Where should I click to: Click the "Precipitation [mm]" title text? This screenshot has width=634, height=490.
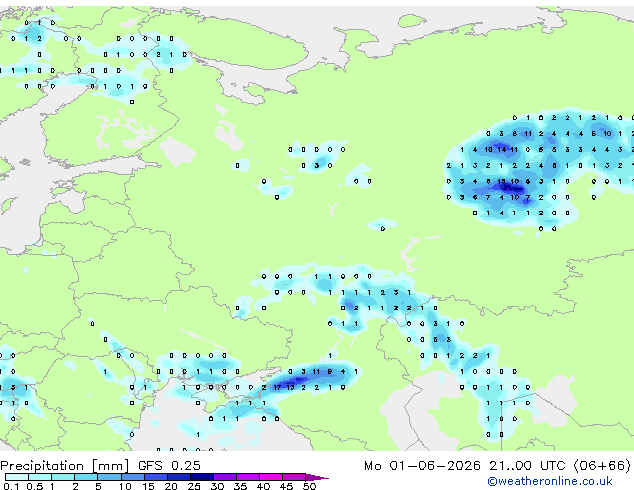tap(65, 466)
